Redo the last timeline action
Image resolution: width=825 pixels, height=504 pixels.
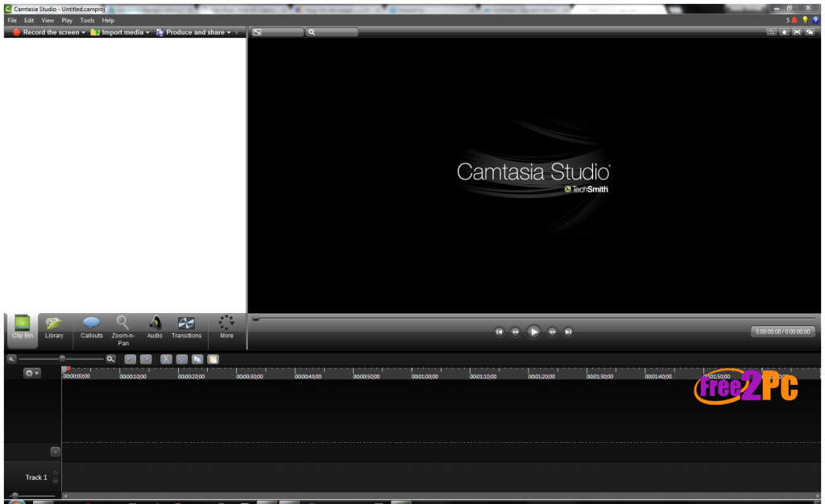(147, 359)
